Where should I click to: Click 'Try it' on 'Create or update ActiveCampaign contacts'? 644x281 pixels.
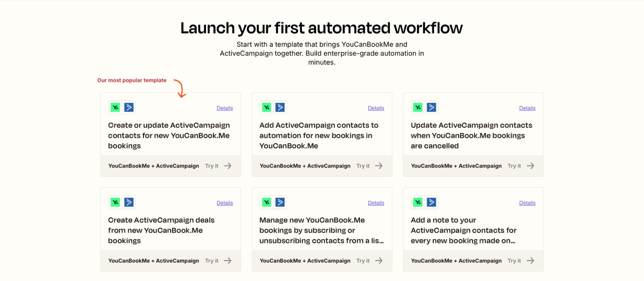coord(212,166)
